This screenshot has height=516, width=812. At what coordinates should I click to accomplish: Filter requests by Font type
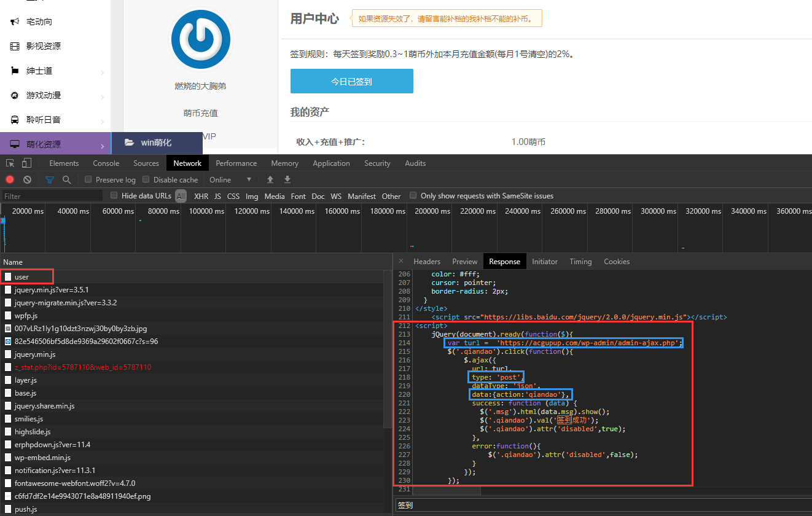pos(299,196)
